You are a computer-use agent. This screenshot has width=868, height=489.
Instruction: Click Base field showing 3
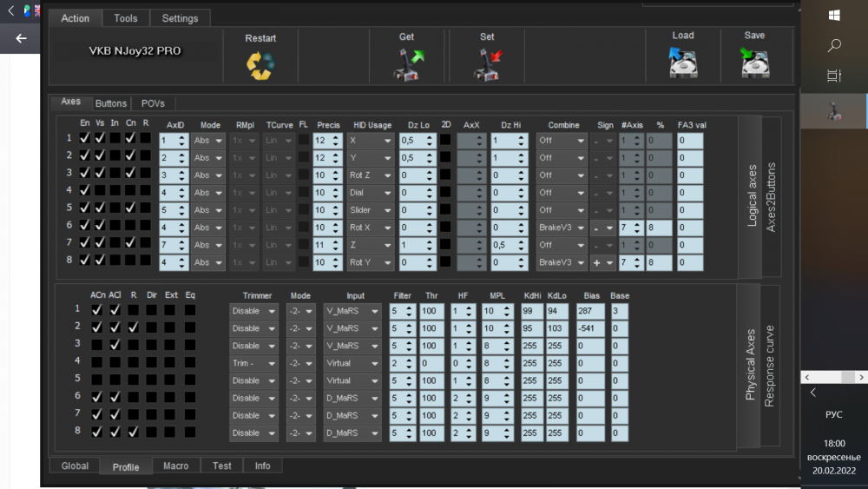(x=620, y=311)
